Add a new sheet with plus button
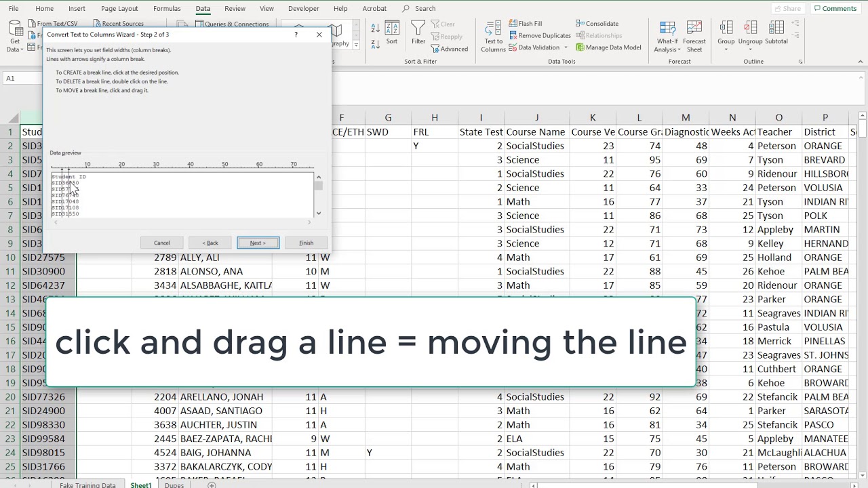Screen dimensions: 868x488 (212, 485)
